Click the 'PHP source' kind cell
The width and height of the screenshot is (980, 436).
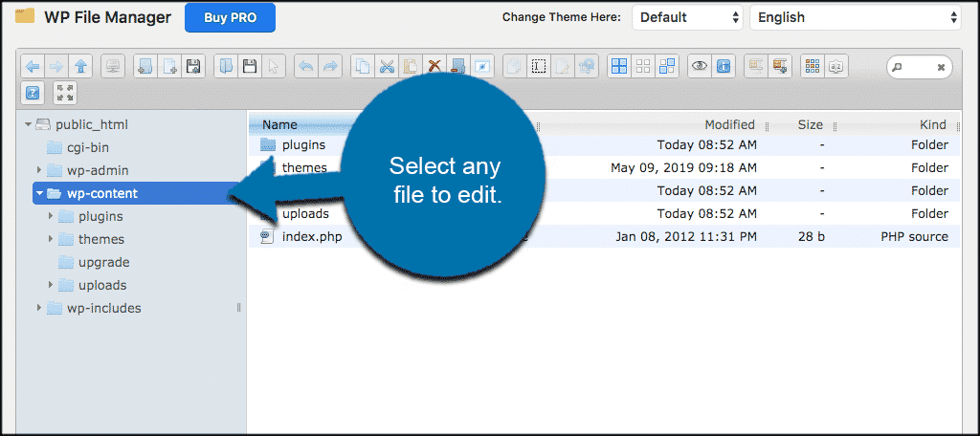(x=914, y=237)
